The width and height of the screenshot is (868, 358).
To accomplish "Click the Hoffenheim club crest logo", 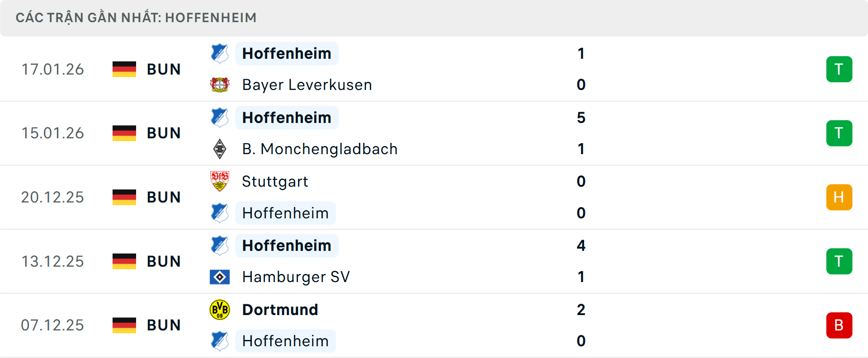I will point(220,53).
